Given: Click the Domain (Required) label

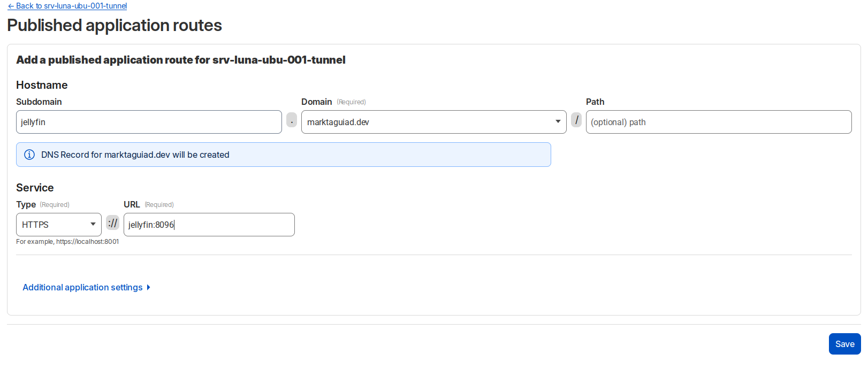Looking at the screenshot, I should [333, 102].
